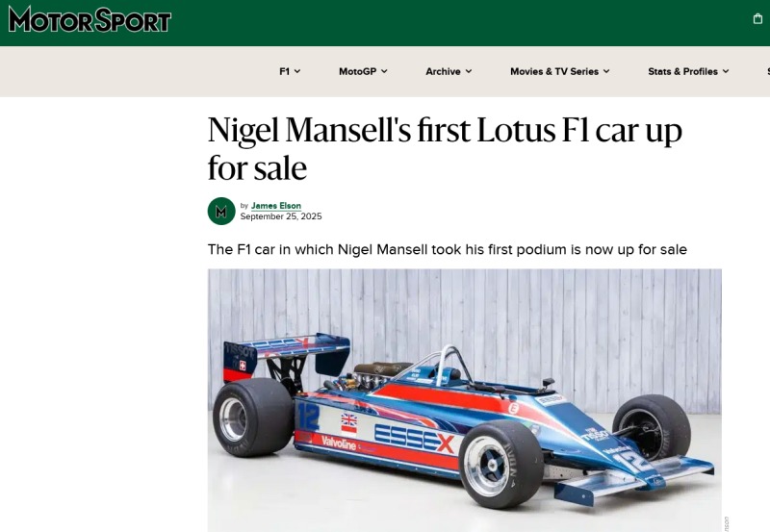Image resolution: width=770 pixels, height=532 pixels.
Task: Click the article headline about Nigel Mansell
Action: pos(445,149)
